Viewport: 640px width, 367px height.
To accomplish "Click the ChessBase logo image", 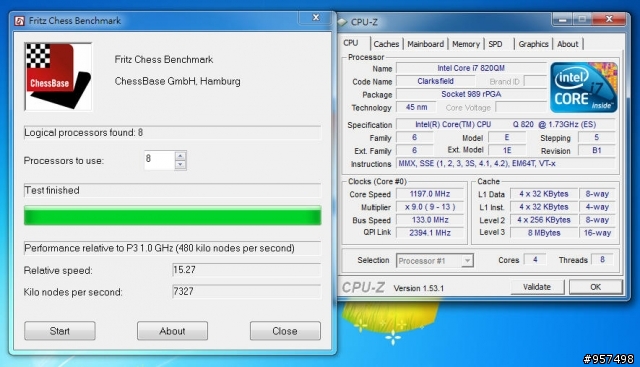I will pos(58,77).
